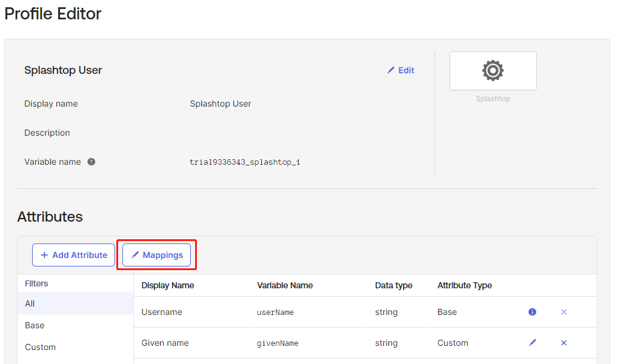Click the Splashtop caption under the logo
The height and width of the screenshot is (364, 618).
click(493, 99)
